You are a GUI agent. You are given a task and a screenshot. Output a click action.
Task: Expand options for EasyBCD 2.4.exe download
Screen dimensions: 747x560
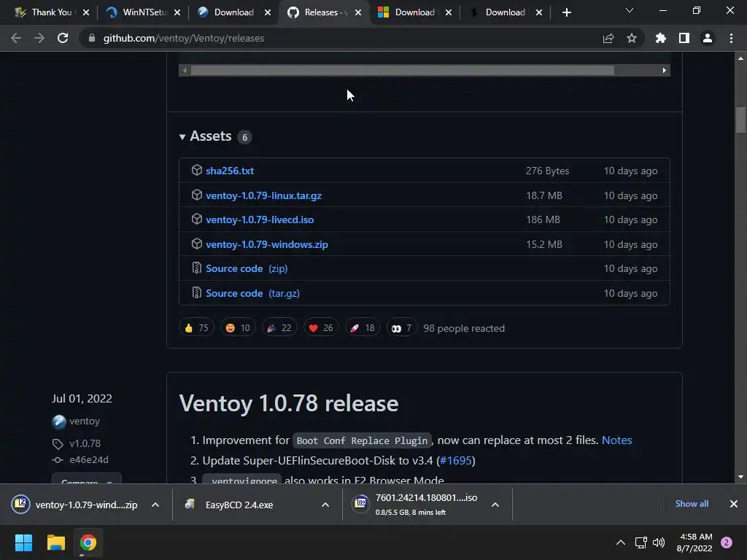[x=325, y=505]
